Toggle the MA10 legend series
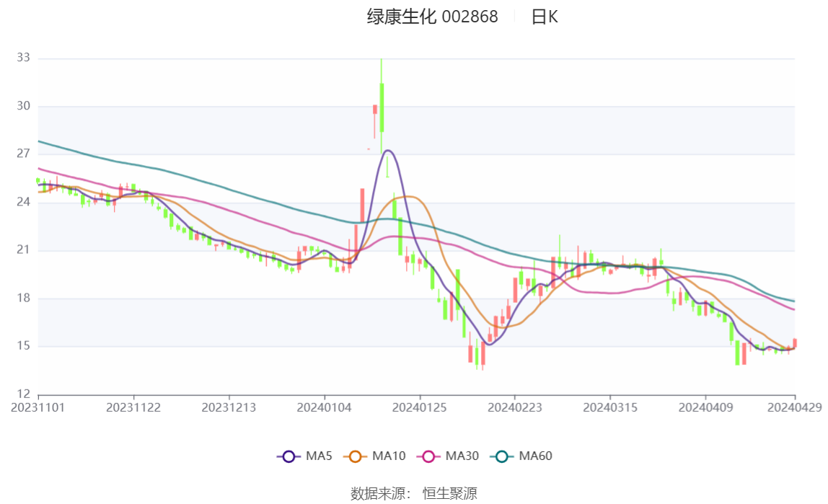 click(x=374, y=456)
